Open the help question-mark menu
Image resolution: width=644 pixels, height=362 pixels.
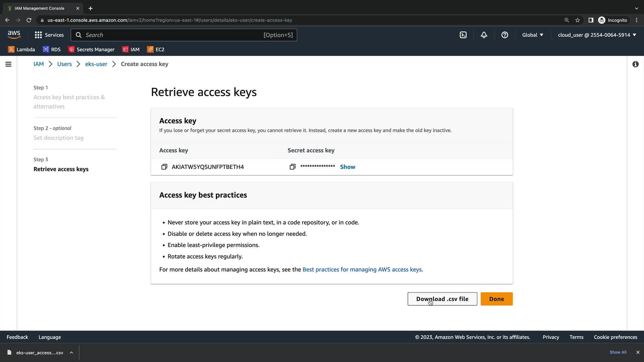coord(504,35)
